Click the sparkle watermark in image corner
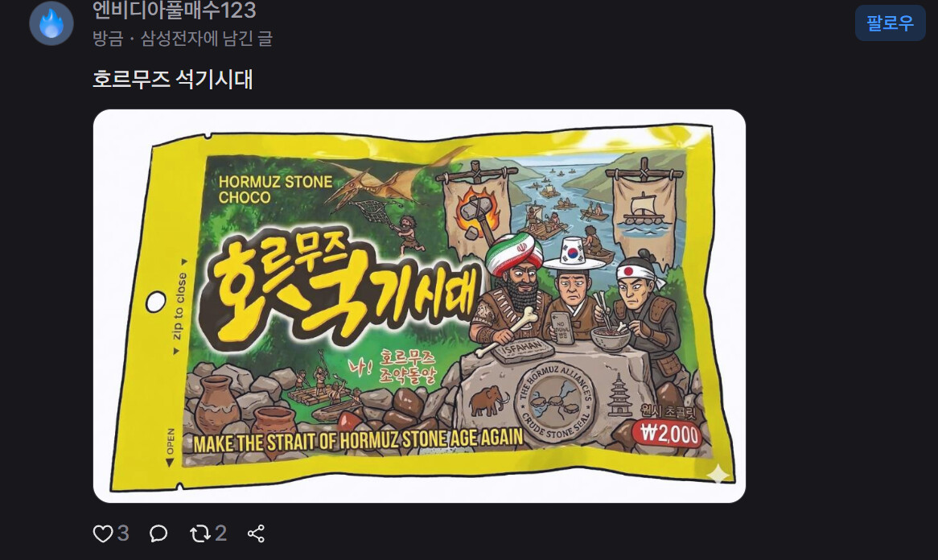 point(718,475)
